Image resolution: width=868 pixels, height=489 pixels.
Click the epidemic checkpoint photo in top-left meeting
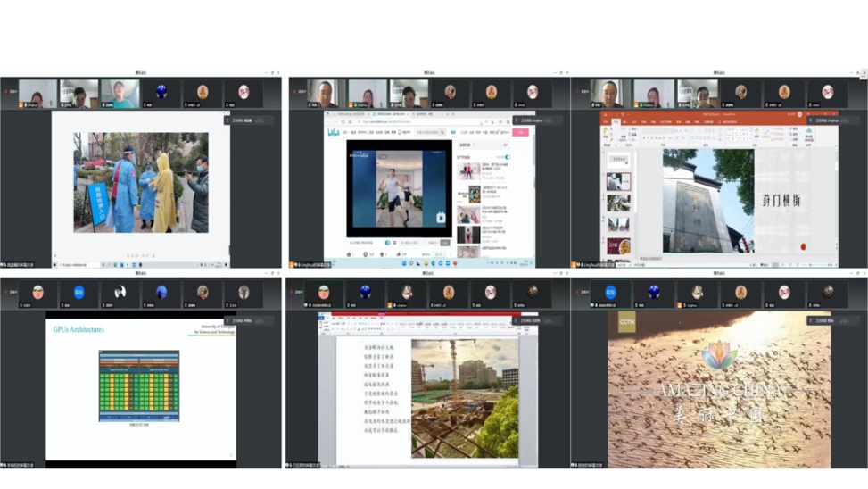(x=140, y=183)
